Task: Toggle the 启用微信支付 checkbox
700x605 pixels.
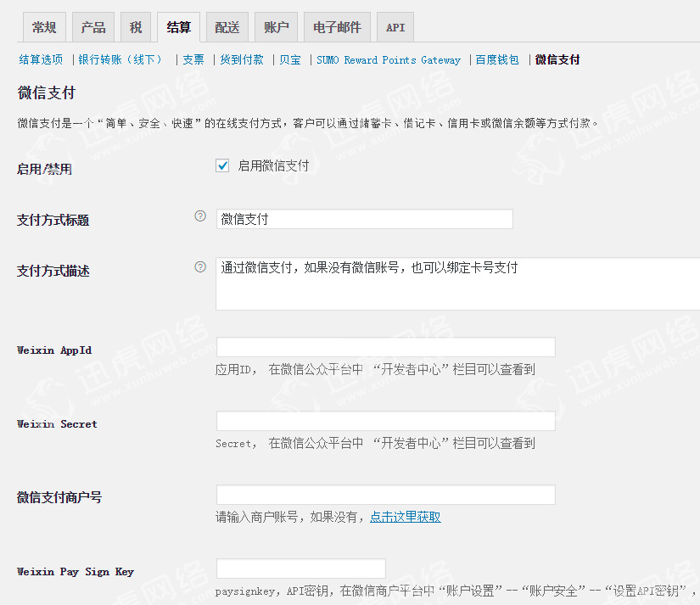Action: (222, 165)
